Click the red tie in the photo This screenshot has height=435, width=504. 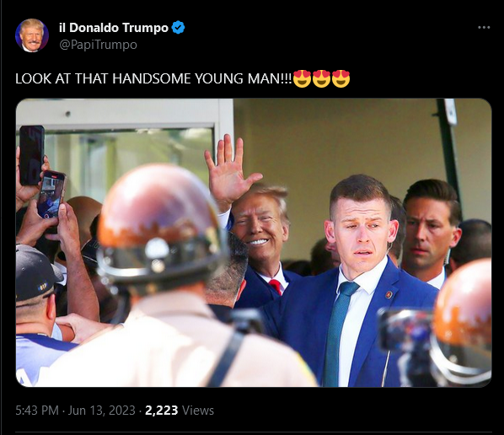point(276,286)
